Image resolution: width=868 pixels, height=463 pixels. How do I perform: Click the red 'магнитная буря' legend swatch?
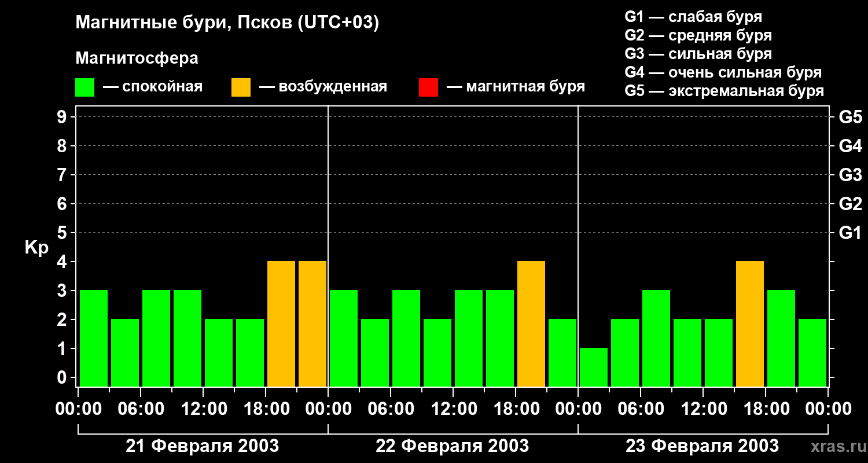(x=428, y=87)
